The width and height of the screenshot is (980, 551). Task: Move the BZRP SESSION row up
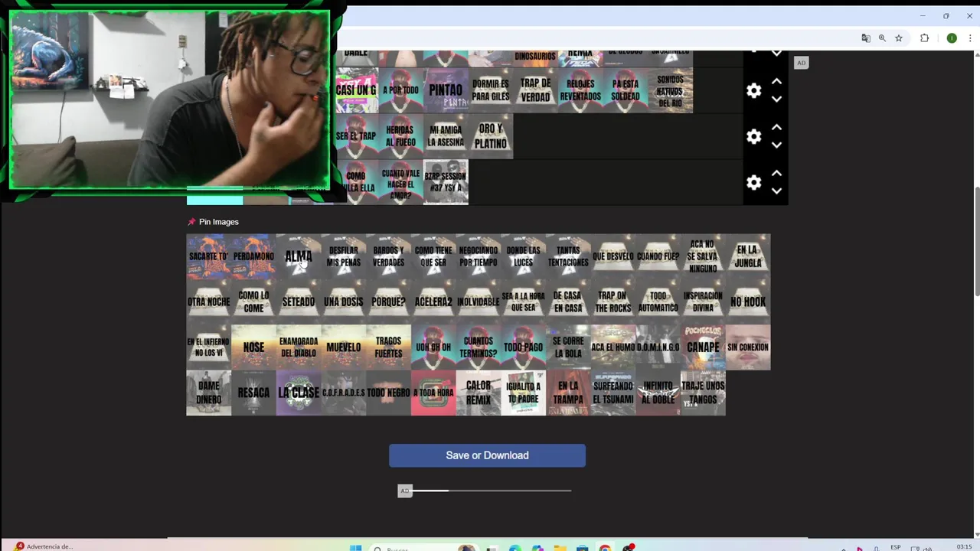776,173
